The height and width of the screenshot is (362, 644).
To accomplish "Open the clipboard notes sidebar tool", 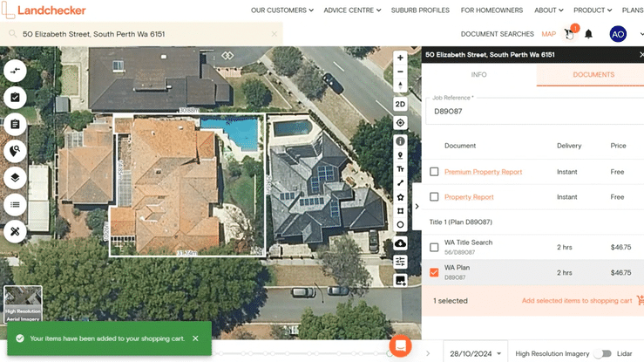I will [15, 124].
